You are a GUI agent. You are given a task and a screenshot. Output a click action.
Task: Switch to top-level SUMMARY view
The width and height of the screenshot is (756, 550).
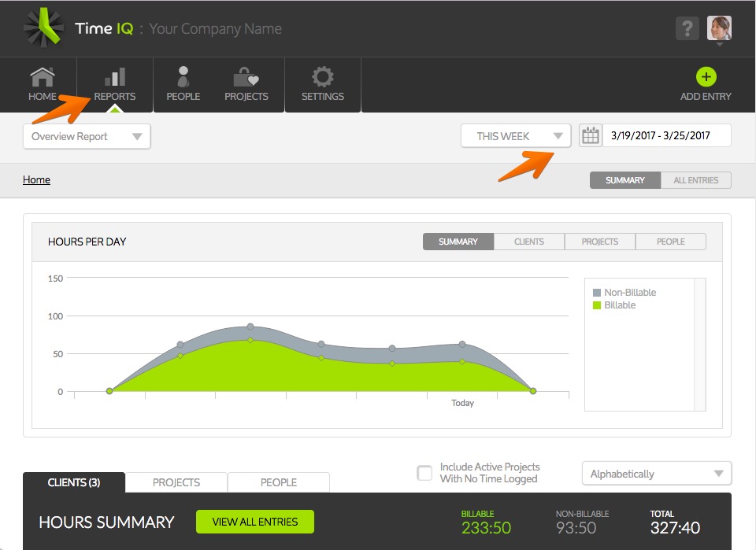[625, 180]
